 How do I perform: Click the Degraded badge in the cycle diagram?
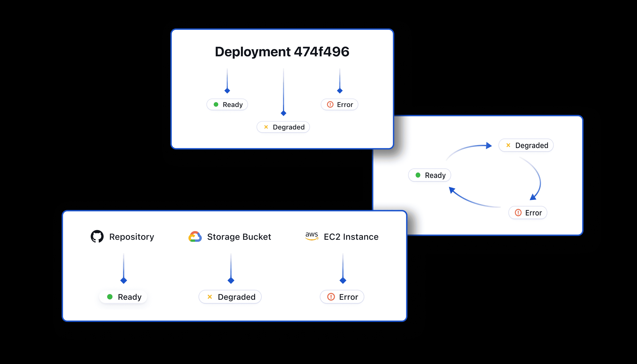point(526,145)
